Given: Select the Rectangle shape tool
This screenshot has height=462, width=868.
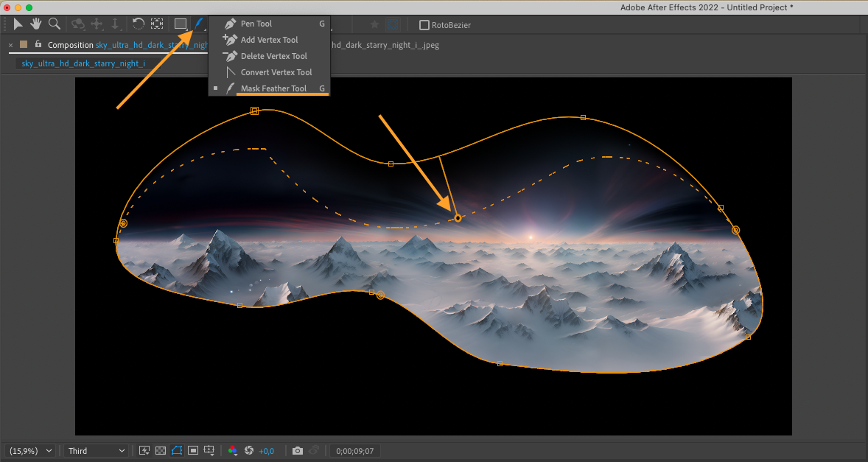Looking at the screenshot, I should 181,24.
